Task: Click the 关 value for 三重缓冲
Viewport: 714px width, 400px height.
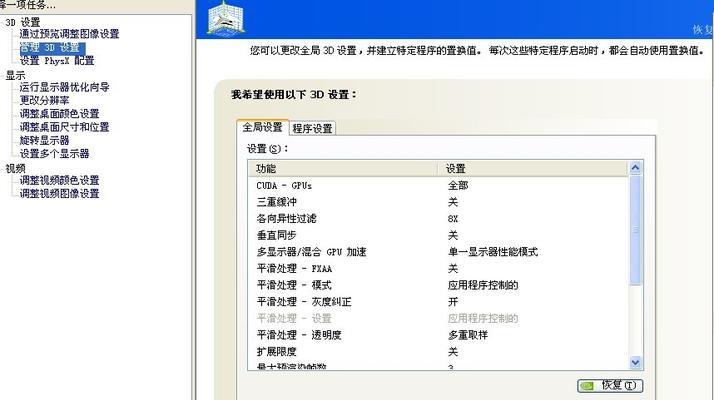Action: click(x=453, y=202)
